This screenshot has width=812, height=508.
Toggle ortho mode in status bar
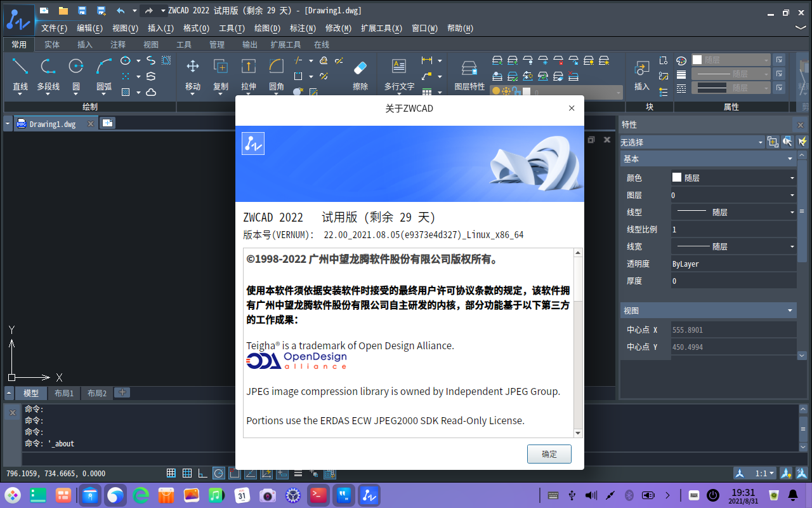[203, 473]
